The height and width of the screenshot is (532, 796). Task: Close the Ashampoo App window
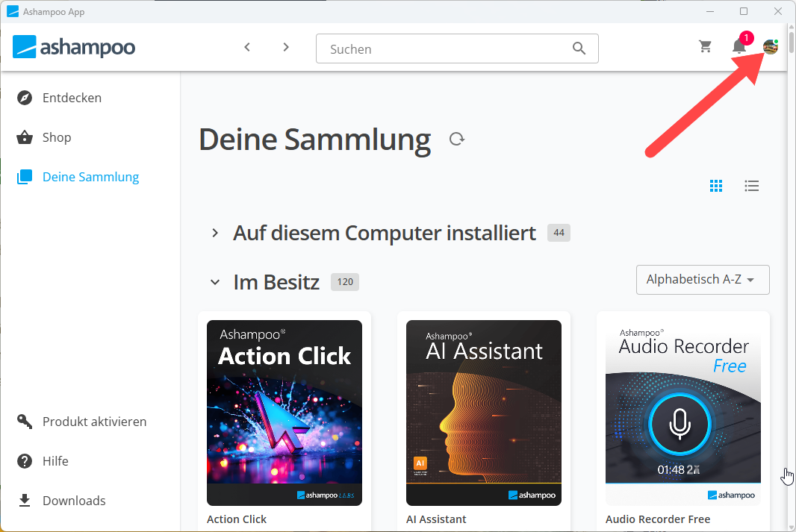(x=778, y=11)
